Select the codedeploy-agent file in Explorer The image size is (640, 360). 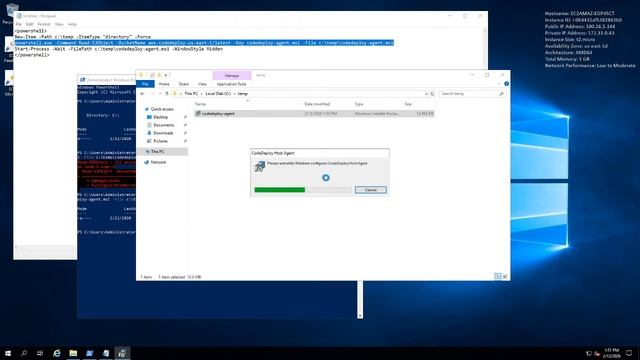click(x=314, y=113)
